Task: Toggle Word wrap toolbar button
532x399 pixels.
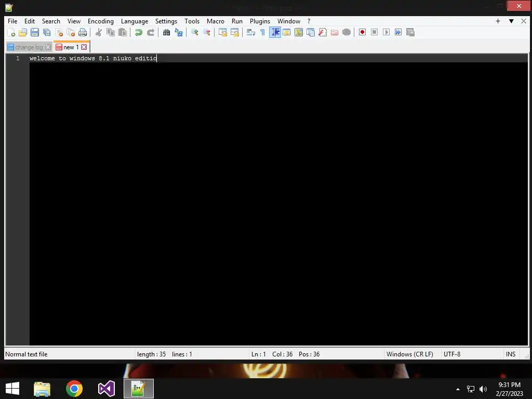Action: coord(251,32)
